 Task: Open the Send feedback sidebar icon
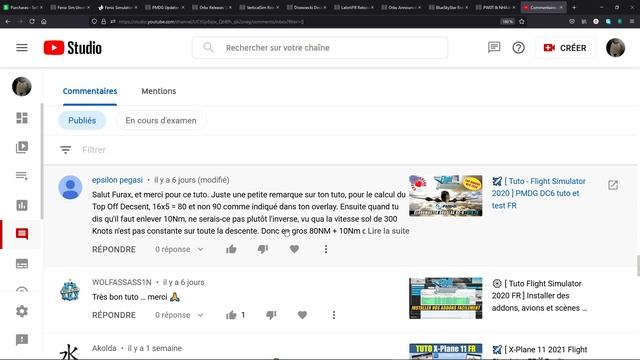pos(22,340)
